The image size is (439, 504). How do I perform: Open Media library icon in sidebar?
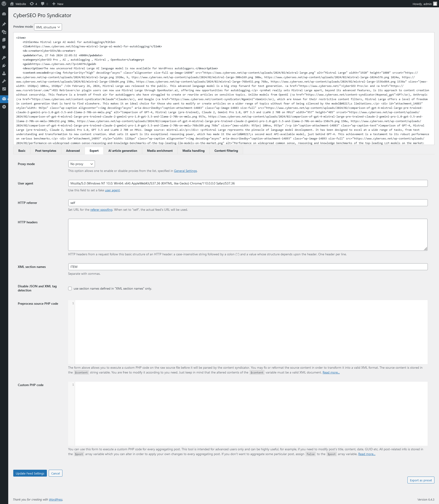tap(4, 32)
